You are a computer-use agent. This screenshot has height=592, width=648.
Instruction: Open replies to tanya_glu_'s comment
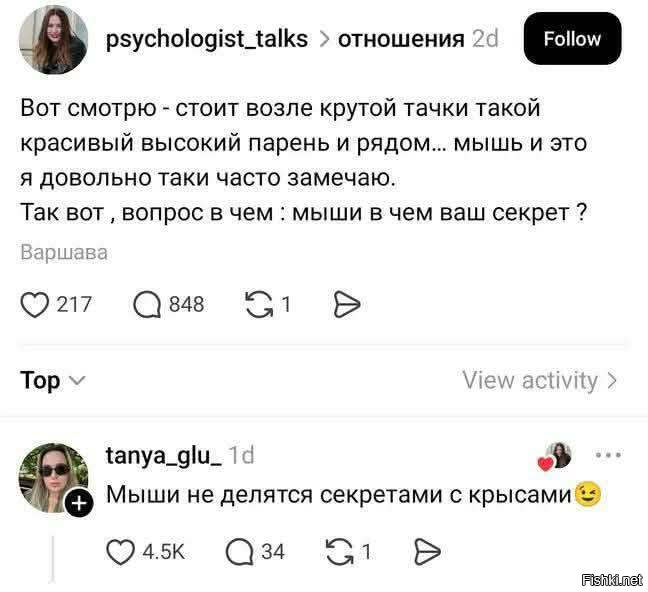[x=241, y=551]
